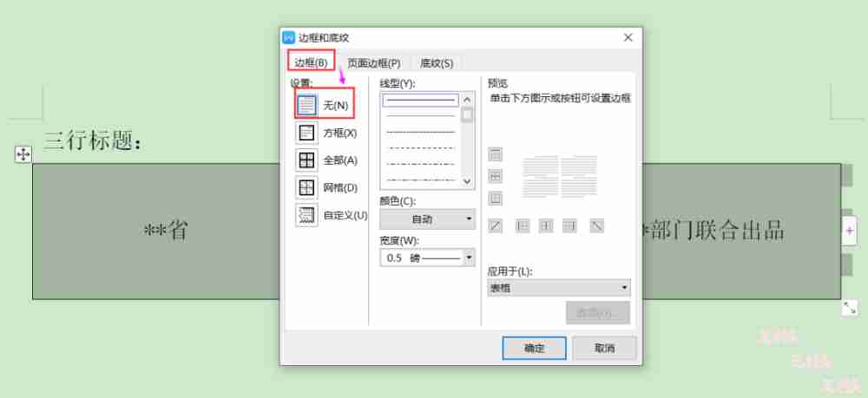Open the 应用于(L) apply-to dropdown
Image resolution: width=868 pixels, height=398 pixels.
559,288
